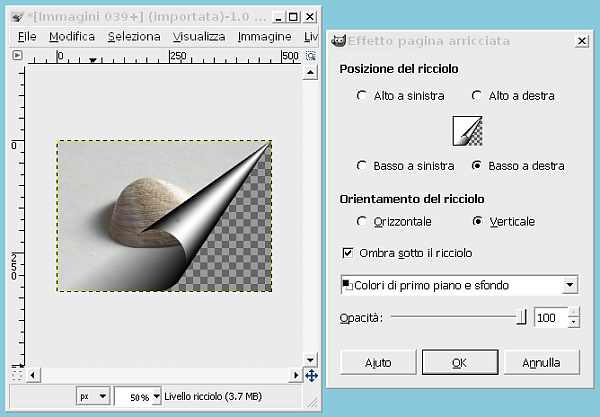600x417 pixels.
Task: Disable 'Ombra sotto il ricciolo' checkbox
Action: click(348, 252)
